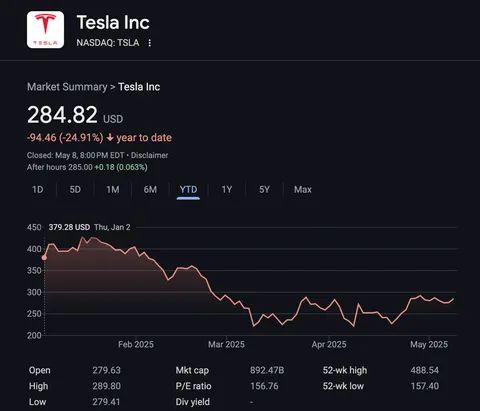Click the Mar 2025 axis label
Image resolution: width=480 pixels, height=411 pixels.
point(226,344)
